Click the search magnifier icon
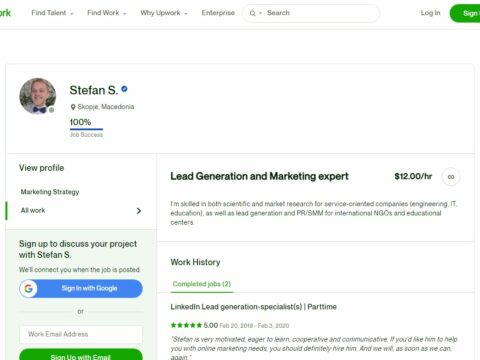Image resolution: width=480 pixels, height=360 pixels. [x=252, y=13]
